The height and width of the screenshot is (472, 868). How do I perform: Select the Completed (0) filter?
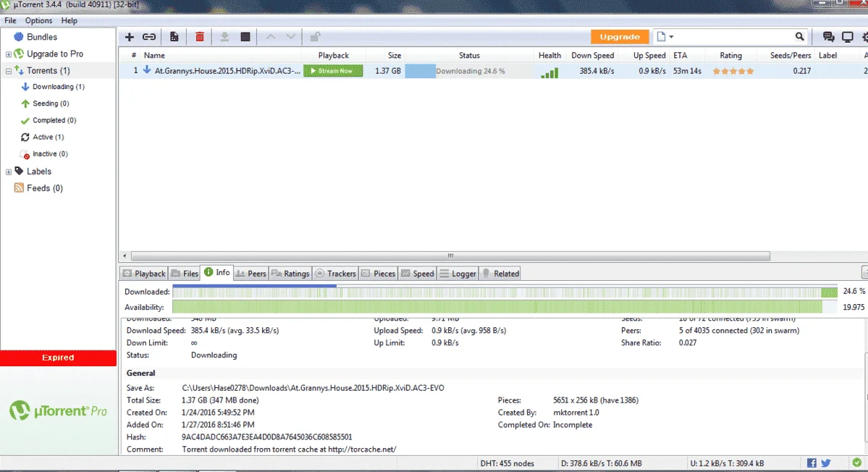click(x=54, y=120)
